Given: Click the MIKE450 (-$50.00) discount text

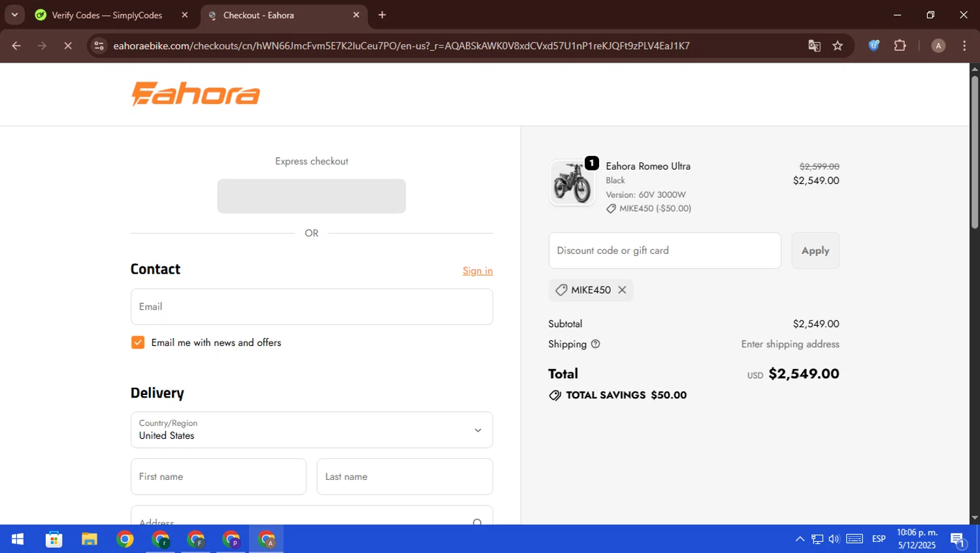Looking at the screenshot, I should point(655,208).
